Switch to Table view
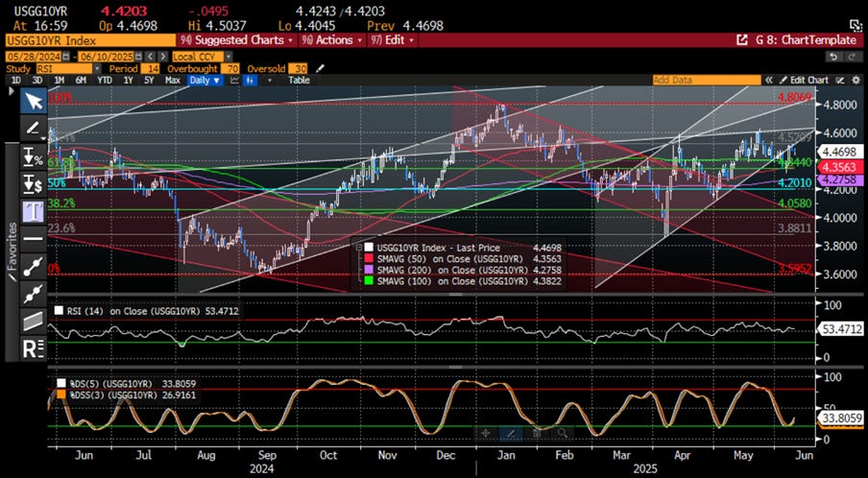The width and height of the screenshot is (868, 478). (299, 81)
